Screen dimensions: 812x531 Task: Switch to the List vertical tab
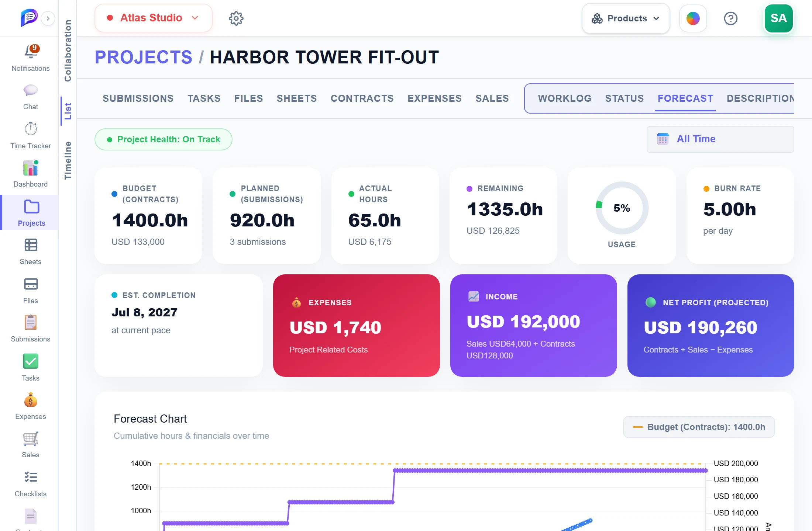coord(68,111)
